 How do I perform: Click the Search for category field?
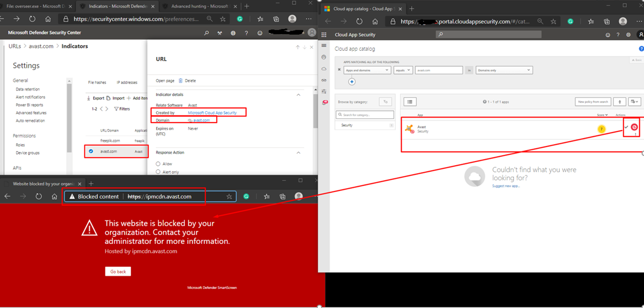(x=365, y=115)
